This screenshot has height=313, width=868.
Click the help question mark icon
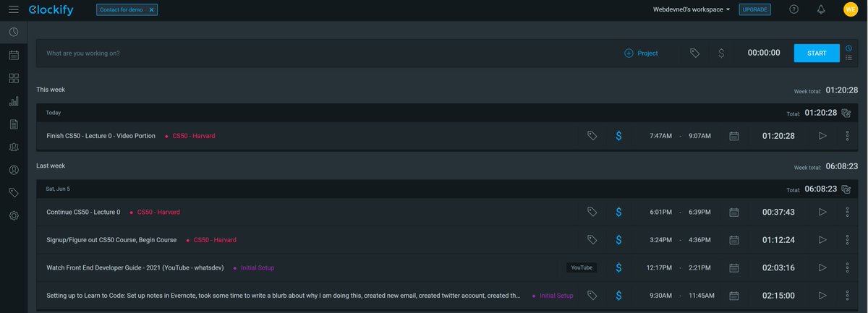(x=794, y=9)
